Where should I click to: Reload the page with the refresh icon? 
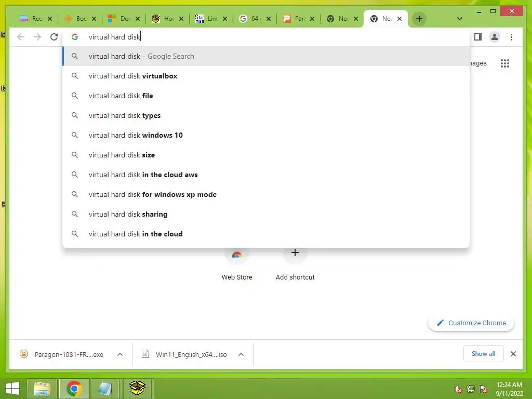click(54, 37)
